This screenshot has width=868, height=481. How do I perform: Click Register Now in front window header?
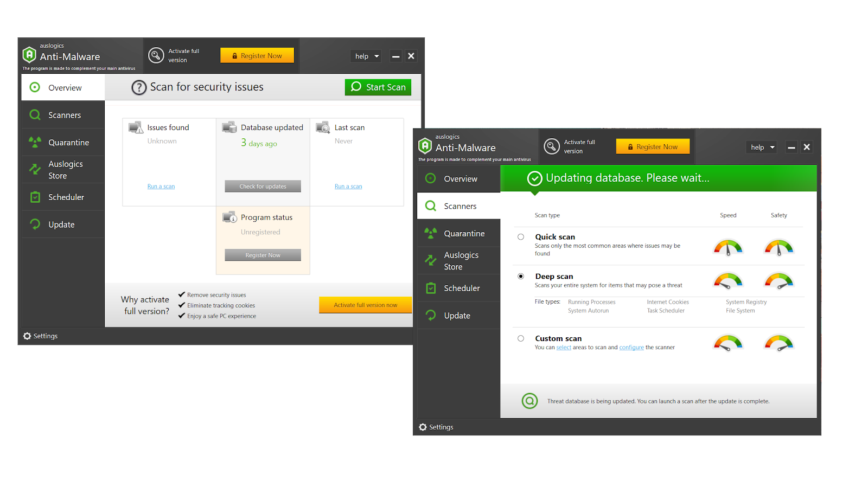pyautogui.click(x=653, y=146)
